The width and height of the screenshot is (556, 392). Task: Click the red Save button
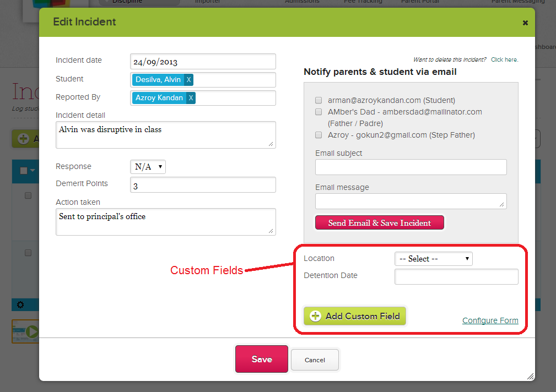pos(261,359)
